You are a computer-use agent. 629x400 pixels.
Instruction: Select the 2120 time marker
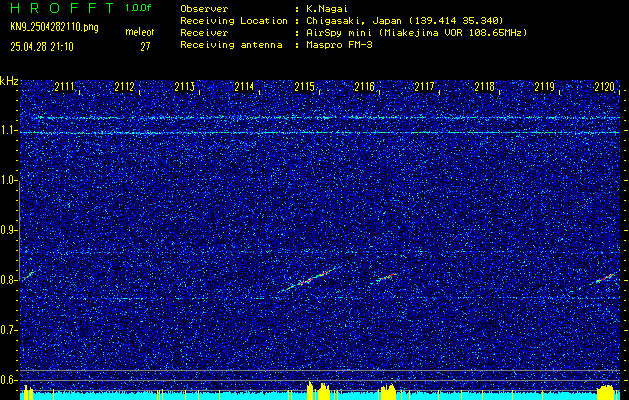coord(605,87)
